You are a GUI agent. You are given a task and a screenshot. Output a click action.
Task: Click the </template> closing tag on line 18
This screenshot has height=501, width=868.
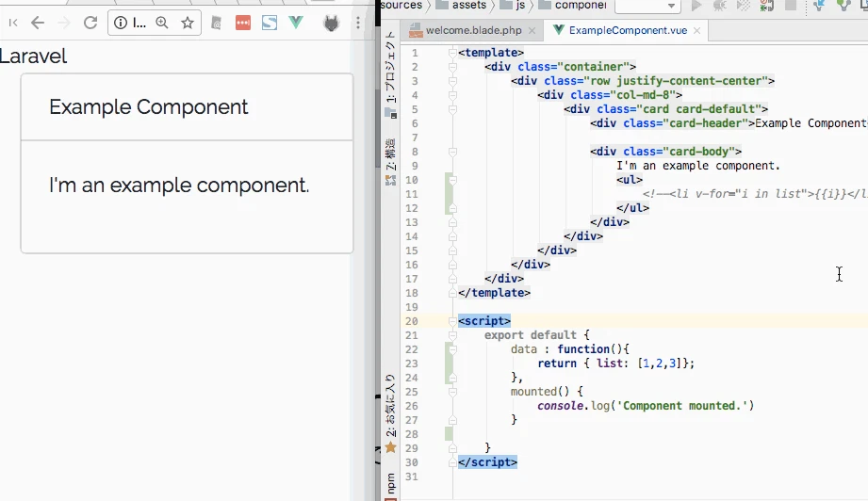pyautogui.click(x=494, y=293)
